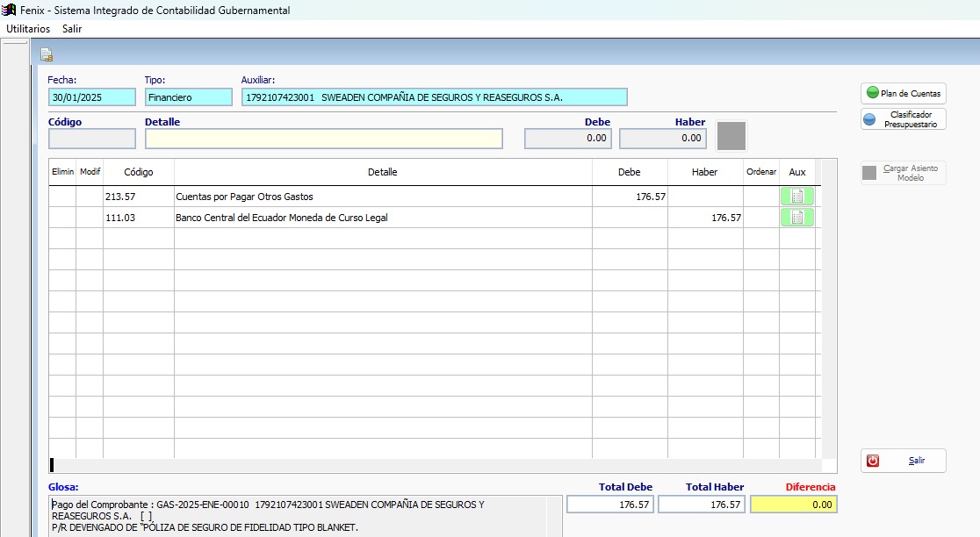Select the Tipo field showing Financiero
Viewport: 980px width, 537px height.
pyautogui.click(x=188, y=97)
